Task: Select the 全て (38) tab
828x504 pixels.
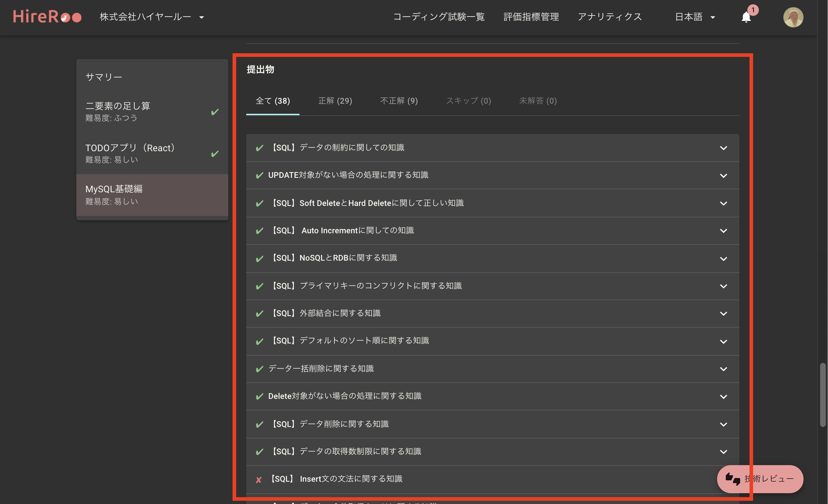Action: [x=273, y=101]
